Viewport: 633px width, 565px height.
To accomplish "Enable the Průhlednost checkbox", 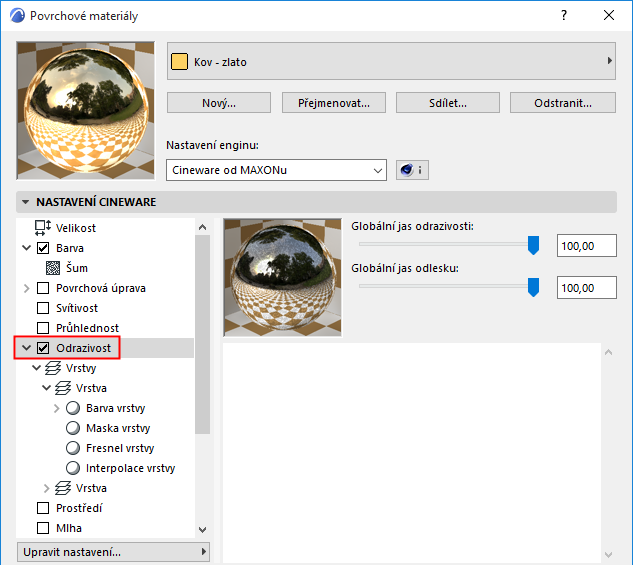I will [43, 328].
